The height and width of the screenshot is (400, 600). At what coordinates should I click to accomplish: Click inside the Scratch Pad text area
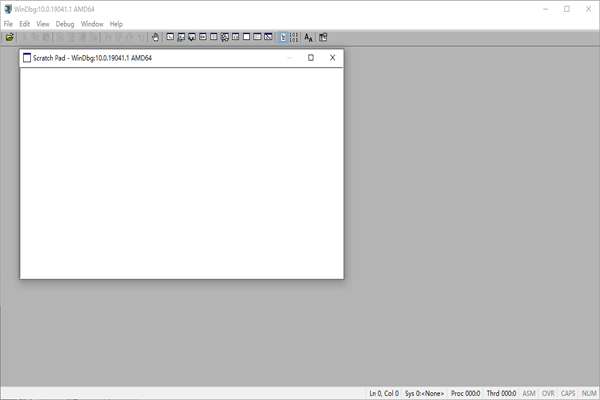click(181, 173)
